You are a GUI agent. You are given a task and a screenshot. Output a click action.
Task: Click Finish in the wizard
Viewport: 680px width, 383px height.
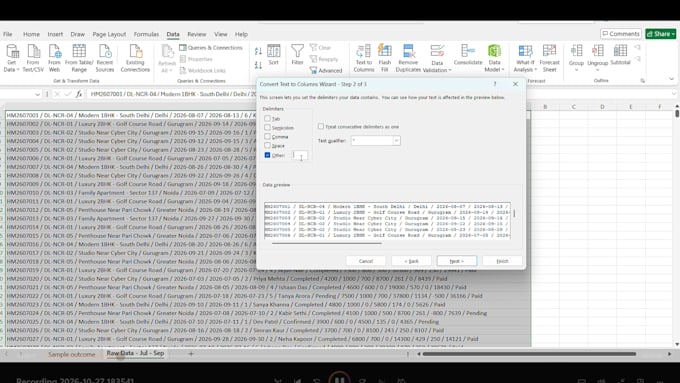click(502, 261)
